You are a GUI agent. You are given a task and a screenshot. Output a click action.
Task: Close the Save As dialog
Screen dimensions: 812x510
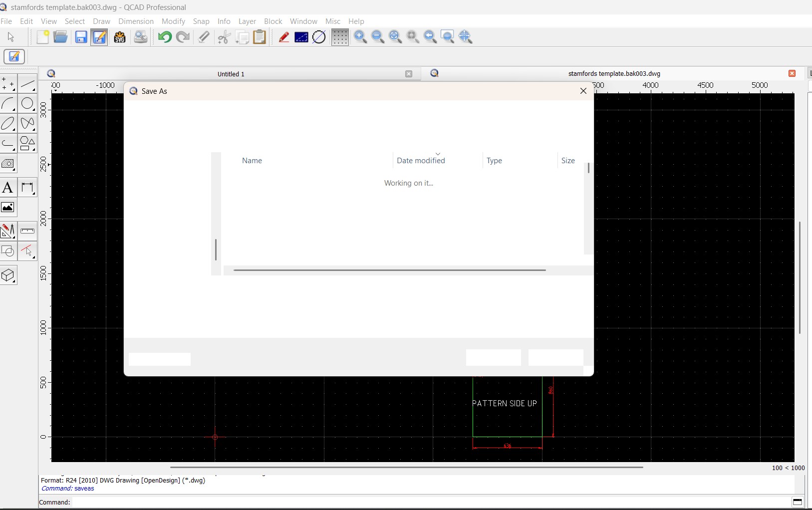coord(583,91)
